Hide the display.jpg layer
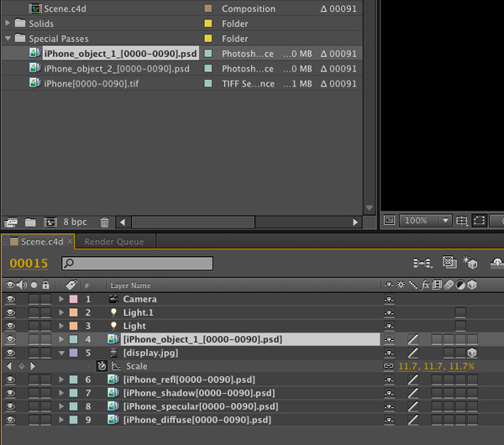 point(10,353)
